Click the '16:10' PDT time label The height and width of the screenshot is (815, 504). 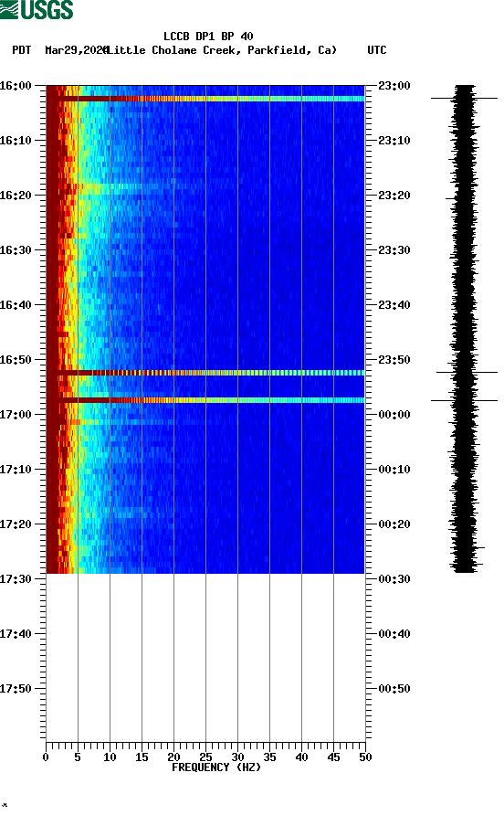[16, 141]
